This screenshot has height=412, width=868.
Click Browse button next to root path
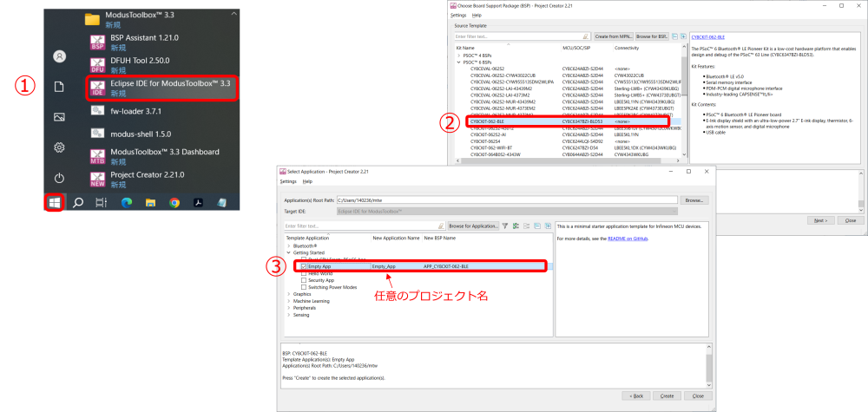pyautogui.click(x=694, y=200)
